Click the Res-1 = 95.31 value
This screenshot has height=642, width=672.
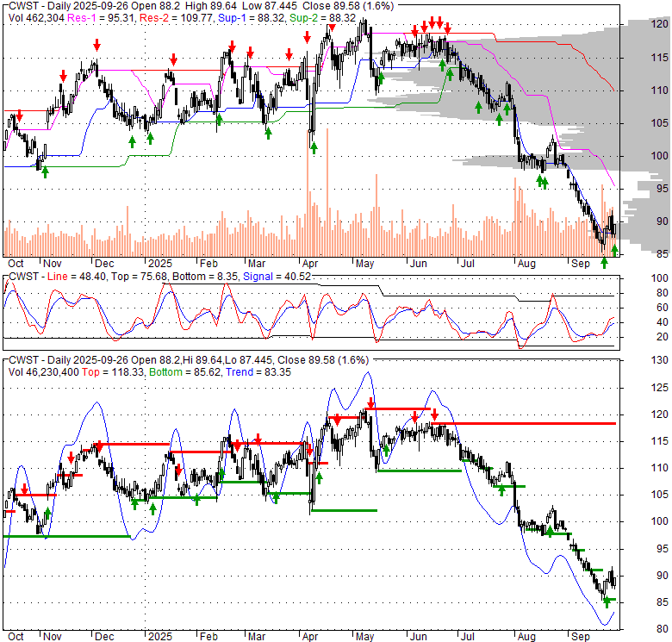click(x=102, y=18)
